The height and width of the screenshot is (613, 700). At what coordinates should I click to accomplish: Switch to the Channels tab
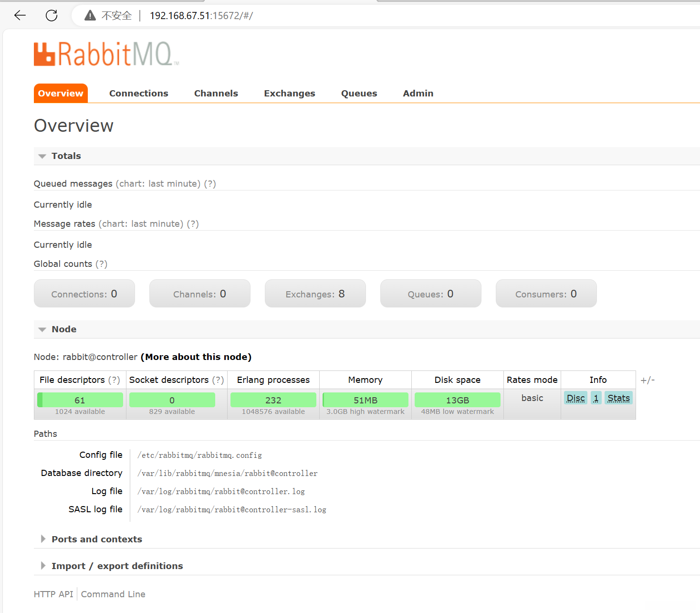click(216, 93)
